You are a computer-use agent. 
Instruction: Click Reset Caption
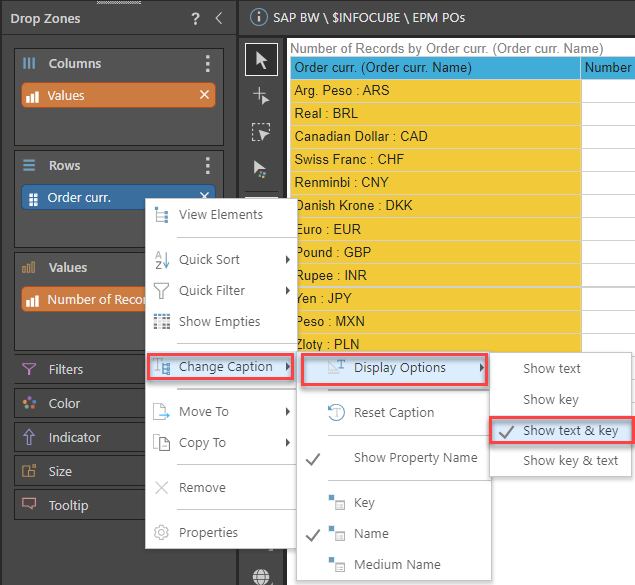393,412
